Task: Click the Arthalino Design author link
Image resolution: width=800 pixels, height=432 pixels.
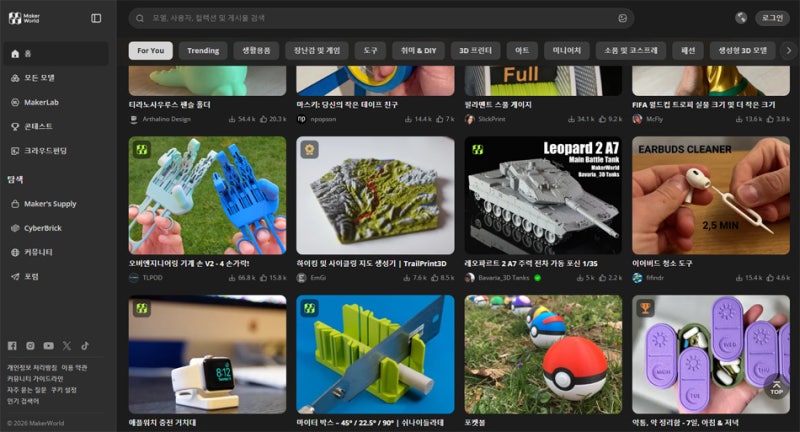Action: [166, 119]
